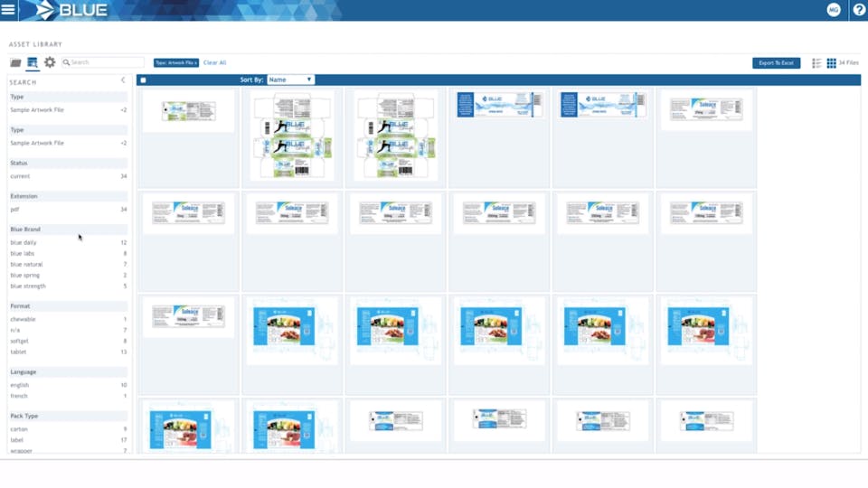
Task: Select the faceted search view icon
Action: pyautogui.click(x=33, y=62)
